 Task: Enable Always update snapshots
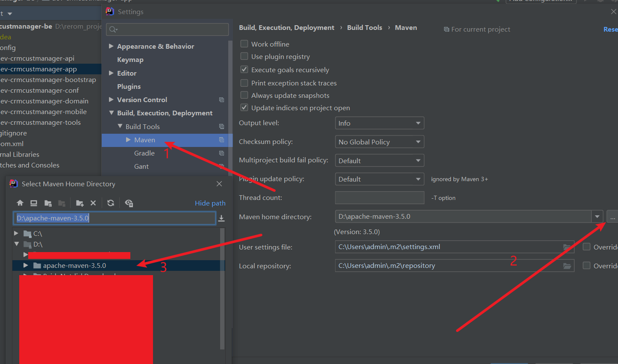coord(244,95)
